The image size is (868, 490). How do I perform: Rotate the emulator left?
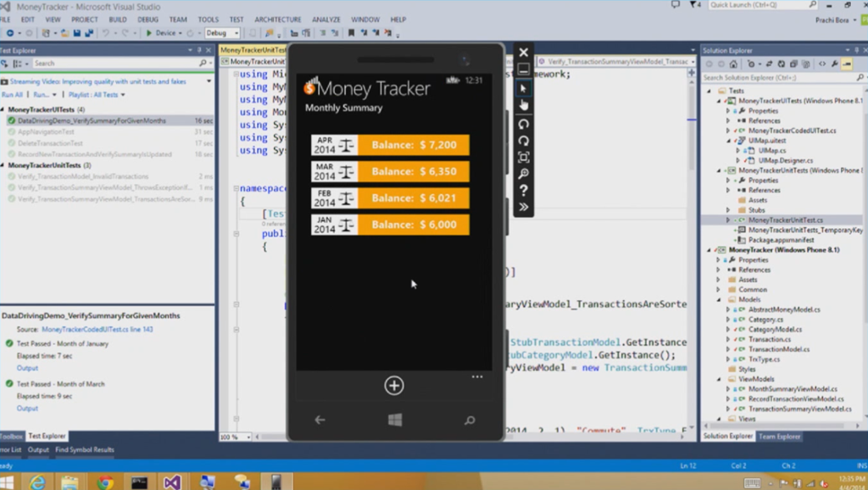[523, 124]
